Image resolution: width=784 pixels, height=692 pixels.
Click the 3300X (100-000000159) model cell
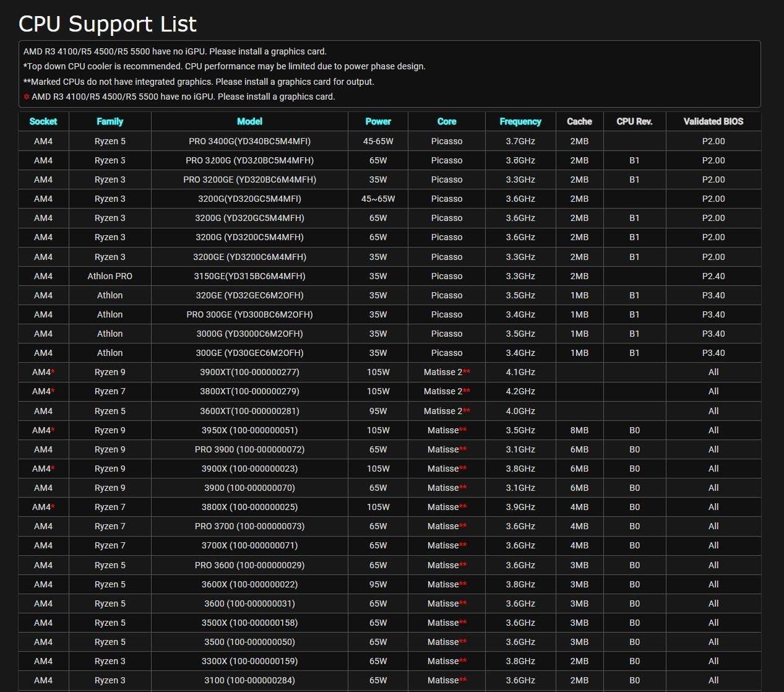click(x=249, y=661)
